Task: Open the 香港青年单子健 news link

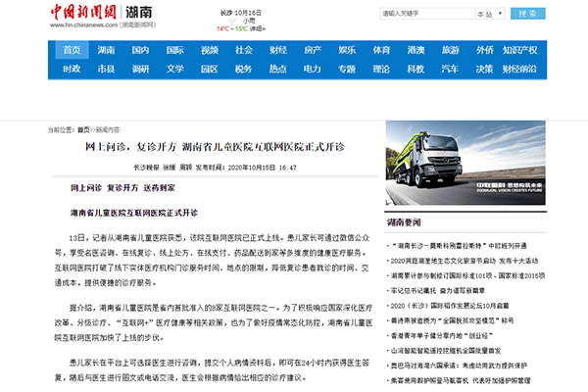Action: pyautogui.click(x=441, y=336)
